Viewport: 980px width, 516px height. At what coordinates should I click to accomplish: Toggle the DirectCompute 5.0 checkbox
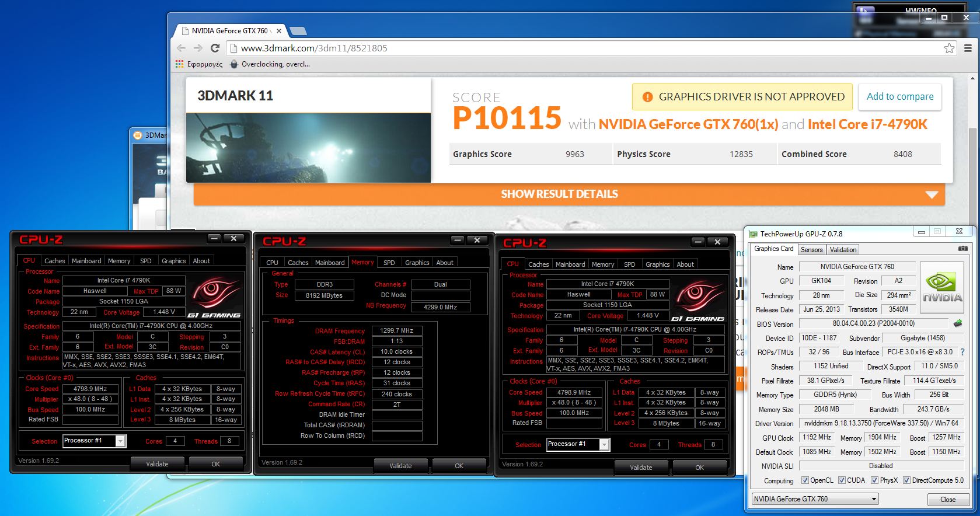point(907,480)
